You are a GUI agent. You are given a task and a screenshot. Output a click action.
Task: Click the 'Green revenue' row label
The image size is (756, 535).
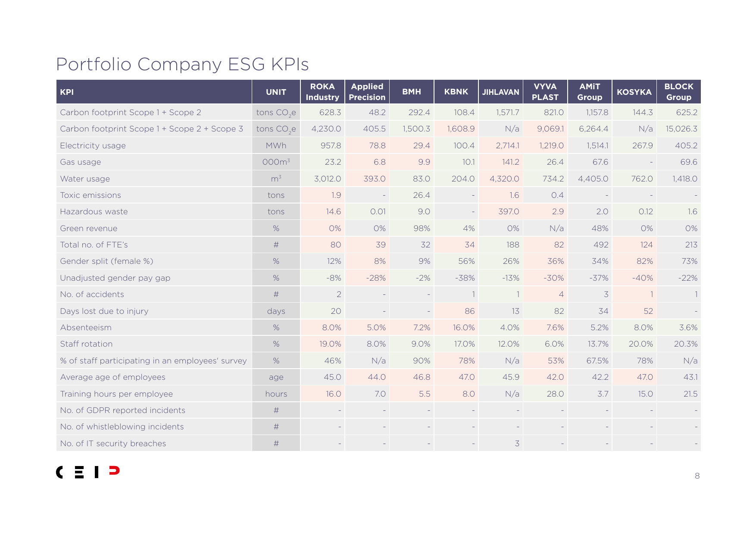tap(89, 228)
